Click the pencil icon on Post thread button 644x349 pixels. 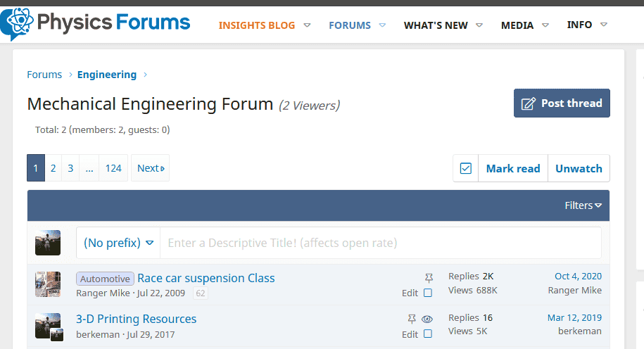tap(528, 103)
